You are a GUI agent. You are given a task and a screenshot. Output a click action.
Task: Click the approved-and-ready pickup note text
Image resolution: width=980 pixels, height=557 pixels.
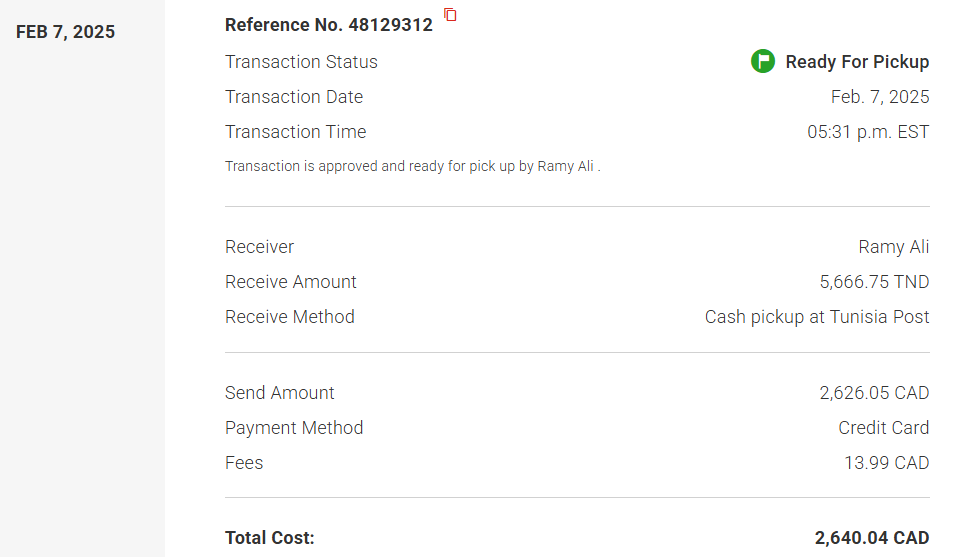(412, 167)
